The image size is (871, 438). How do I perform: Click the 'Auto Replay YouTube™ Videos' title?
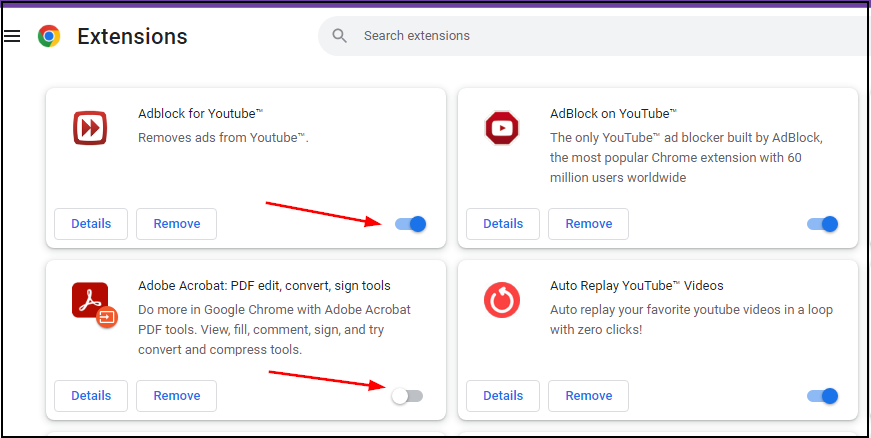(x=637, y=286)
